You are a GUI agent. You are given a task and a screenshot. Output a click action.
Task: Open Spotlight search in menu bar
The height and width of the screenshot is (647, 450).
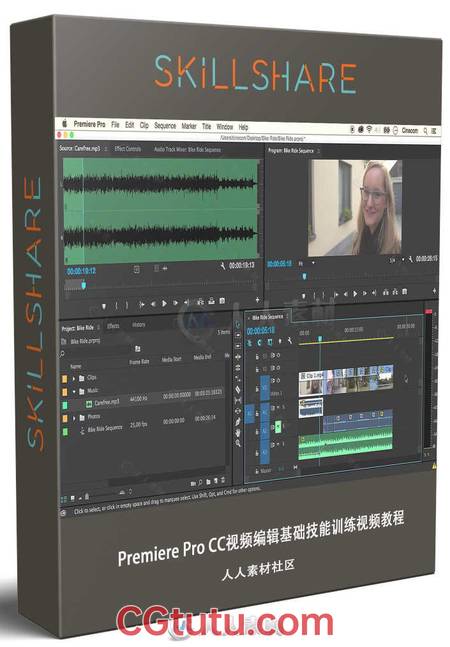(x=425, y=131)
